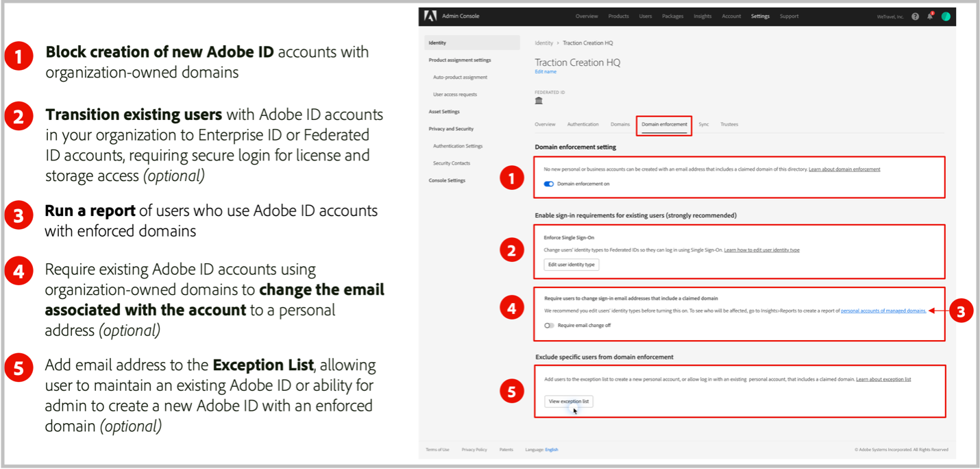
Task: Open the View exception list button
Action: point(568,401)
